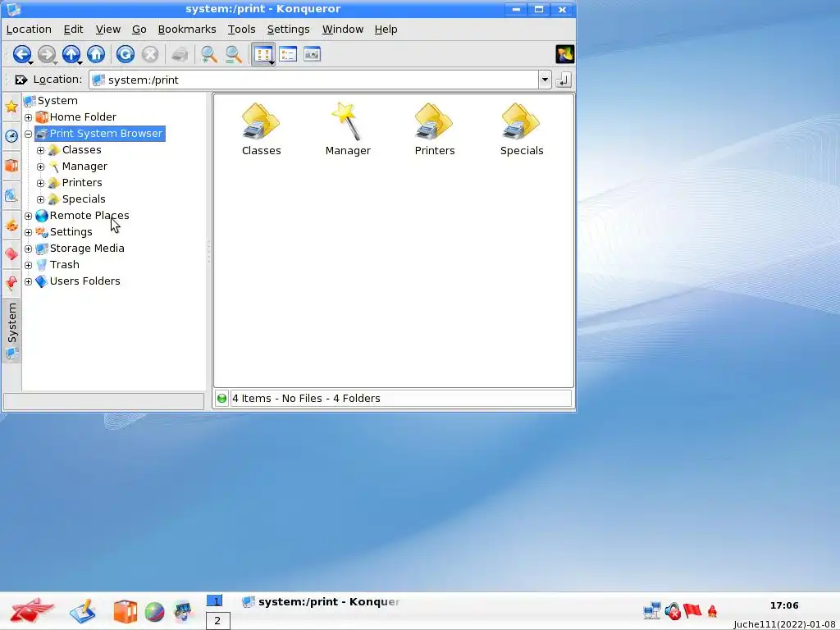Clear the Location bar with the clear icon

click(x=21, y=80)
